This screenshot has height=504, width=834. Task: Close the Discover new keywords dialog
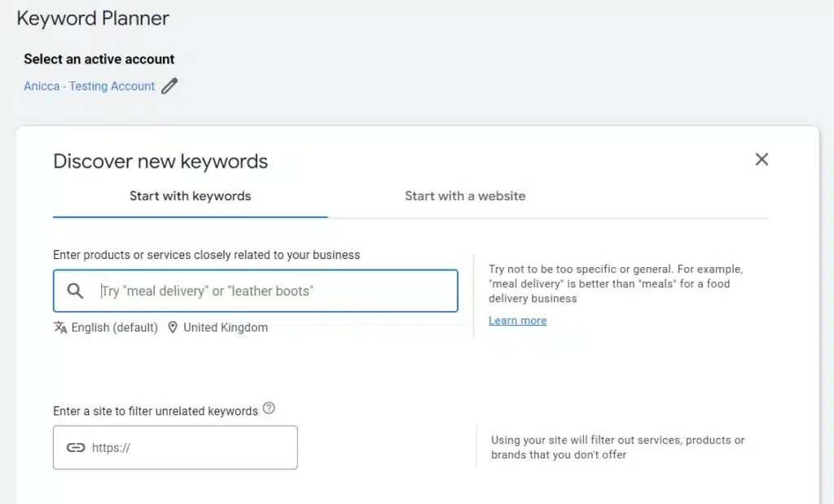762,159
